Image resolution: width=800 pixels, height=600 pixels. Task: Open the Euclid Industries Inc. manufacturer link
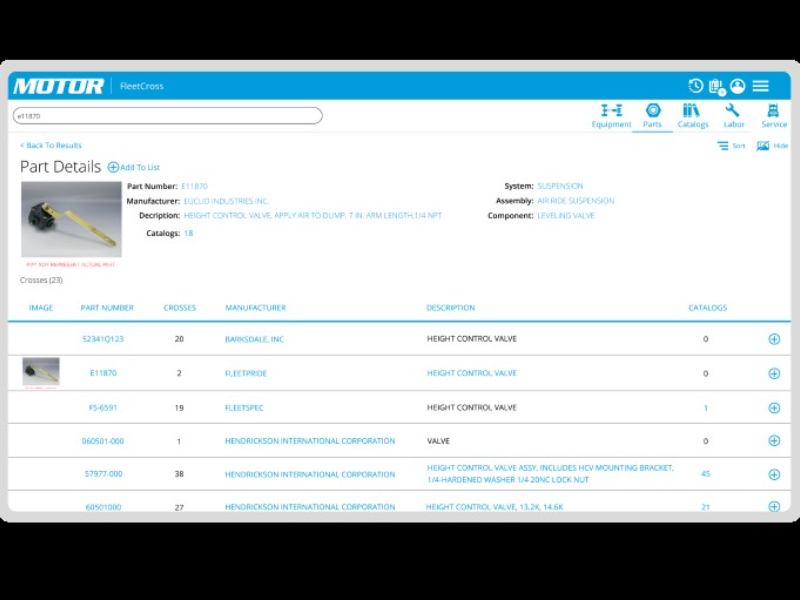point(227,201)
